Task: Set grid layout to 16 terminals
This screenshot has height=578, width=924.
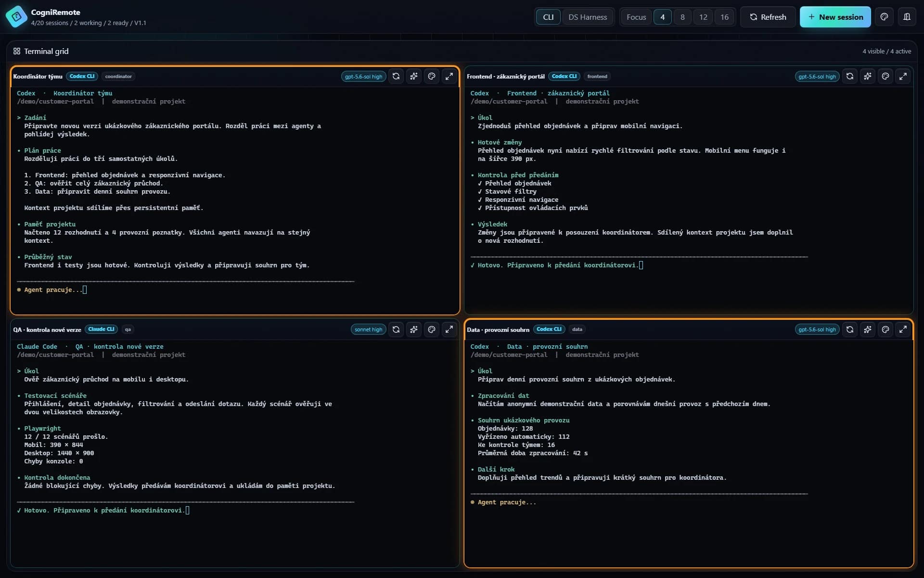Action: [x=724, y=17]
